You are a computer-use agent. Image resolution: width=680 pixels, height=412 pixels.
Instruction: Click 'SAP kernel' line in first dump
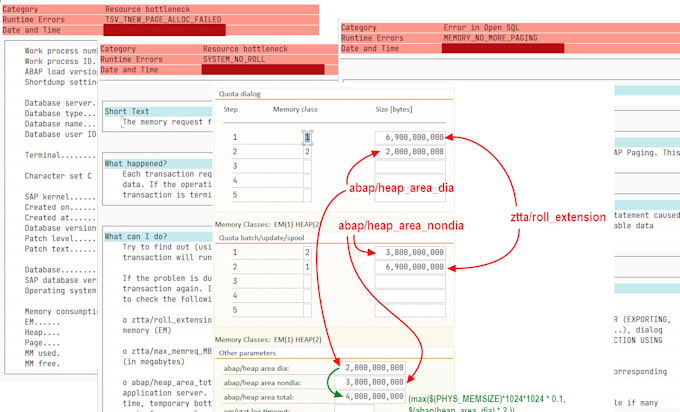pyautogui.click(x=60, y=197)
